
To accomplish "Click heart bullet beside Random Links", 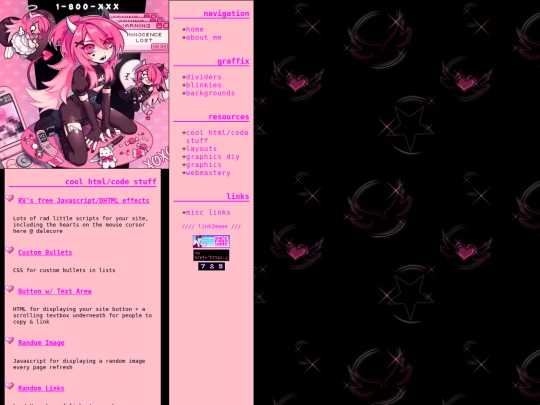I will click(x=10, y=386).
